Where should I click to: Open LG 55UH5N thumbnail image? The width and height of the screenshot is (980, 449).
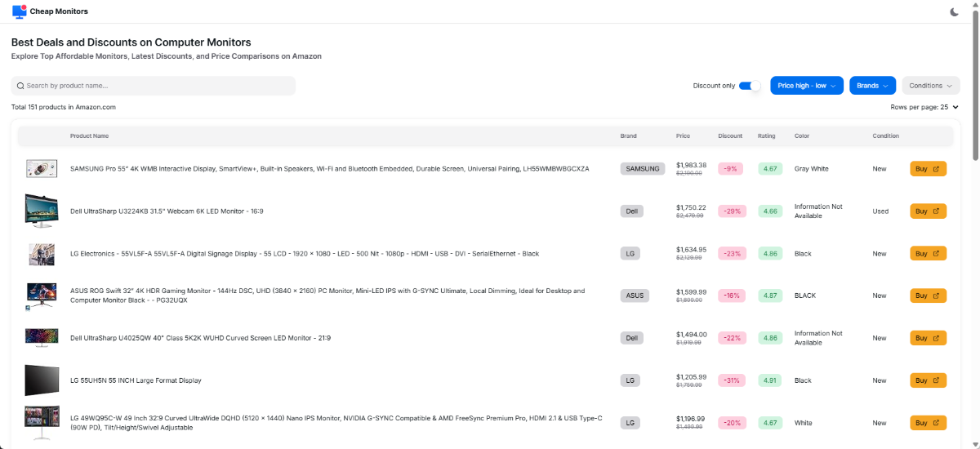(x=41, y=380)
